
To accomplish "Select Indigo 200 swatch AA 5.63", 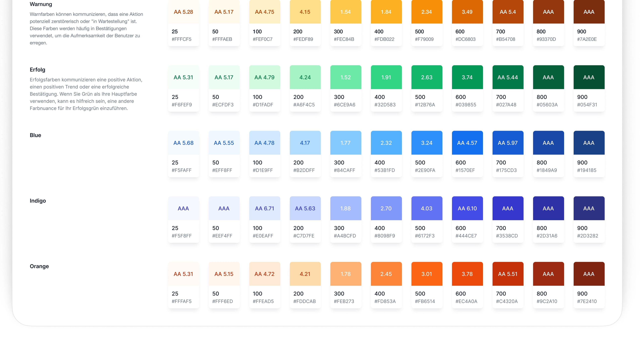I will (x=305, y=208).
